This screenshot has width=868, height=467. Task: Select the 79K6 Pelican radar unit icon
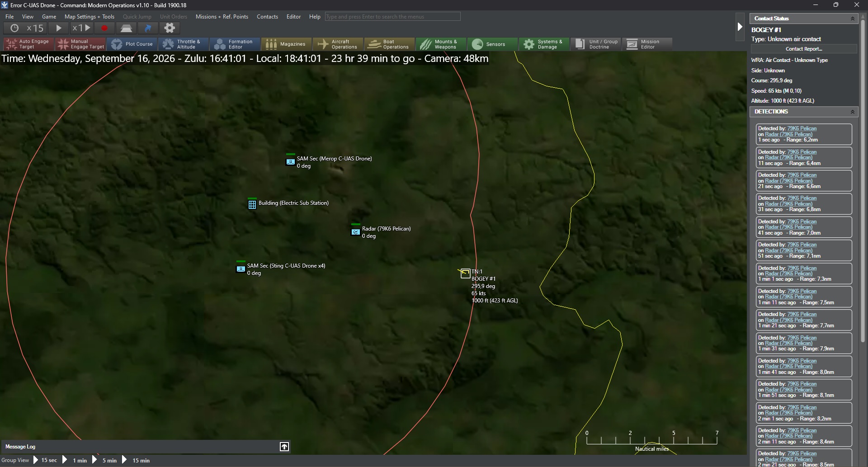pyautogui.click(x=356, y=231)
